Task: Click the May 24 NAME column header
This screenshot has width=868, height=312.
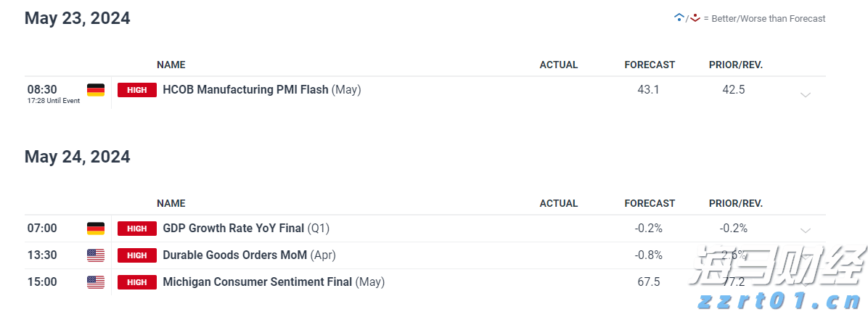Action: tap(171, 203)
